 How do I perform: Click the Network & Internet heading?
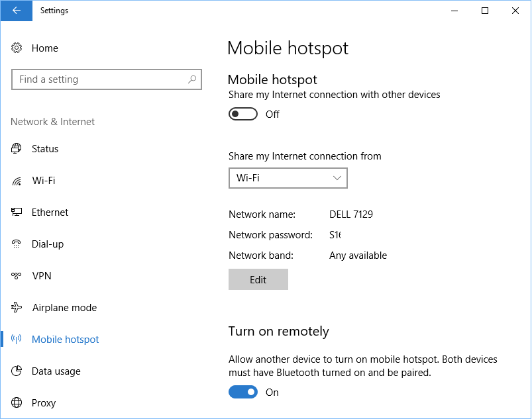point(52,122)
